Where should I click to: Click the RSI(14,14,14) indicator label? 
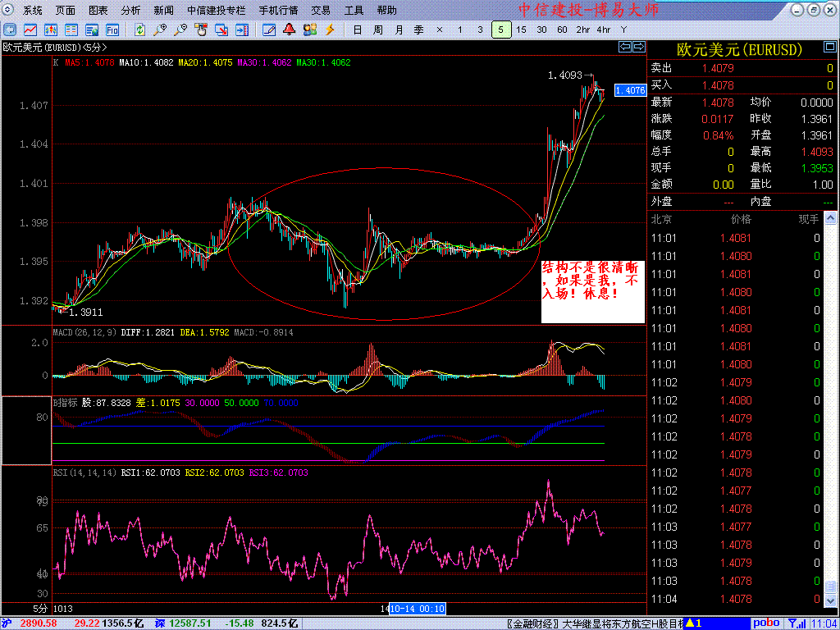(x=84, y=473)
